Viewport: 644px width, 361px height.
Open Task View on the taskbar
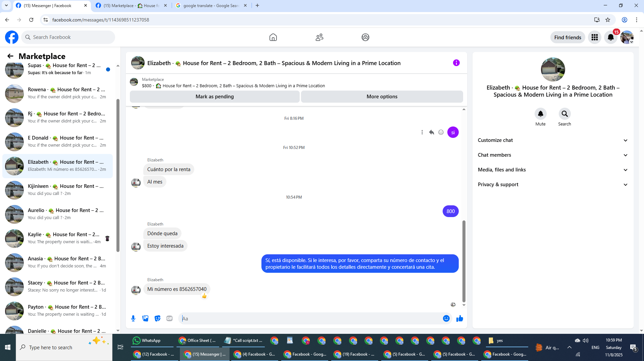click(x=120, y=348)
